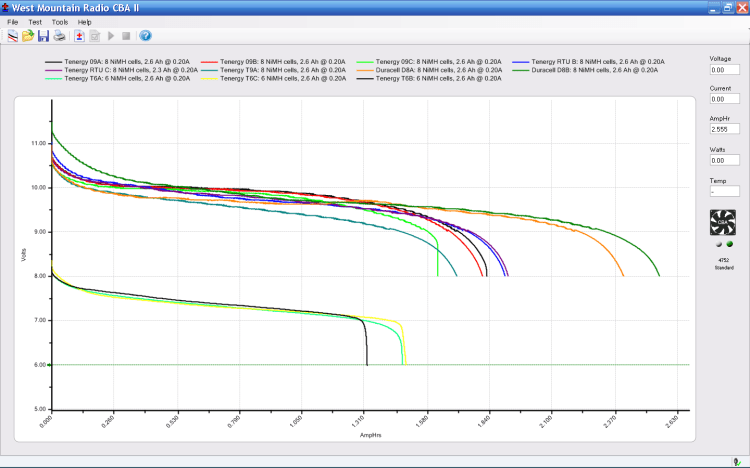Open the Test menu

[35, 21]
